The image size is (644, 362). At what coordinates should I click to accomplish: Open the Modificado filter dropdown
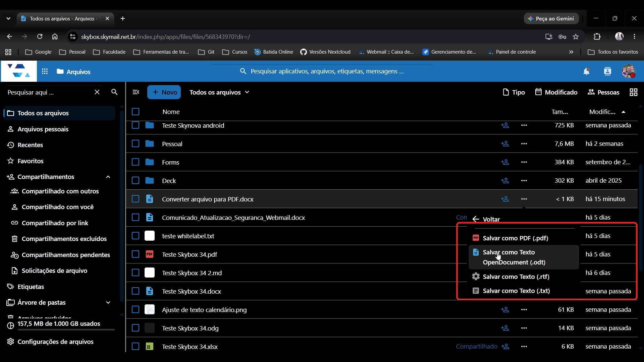tap(556, 92)
